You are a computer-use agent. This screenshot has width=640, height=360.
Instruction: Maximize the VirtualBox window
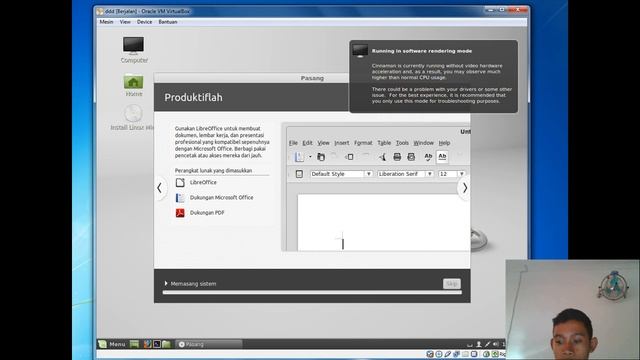click(502, 10)
